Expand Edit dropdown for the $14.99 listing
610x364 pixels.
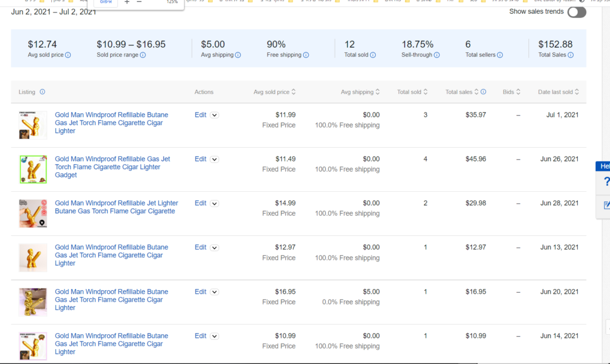coord(214,203)
